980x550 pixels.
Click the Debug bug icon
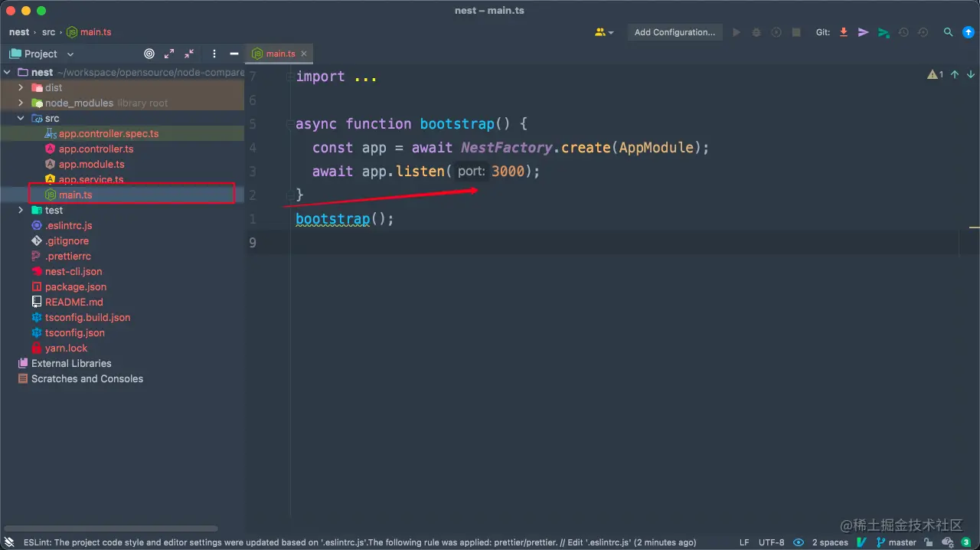[x=756, y=32]
